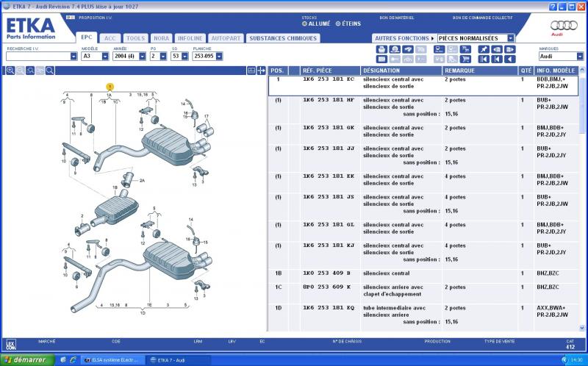Click the démarrer Start button

point(28,360)
